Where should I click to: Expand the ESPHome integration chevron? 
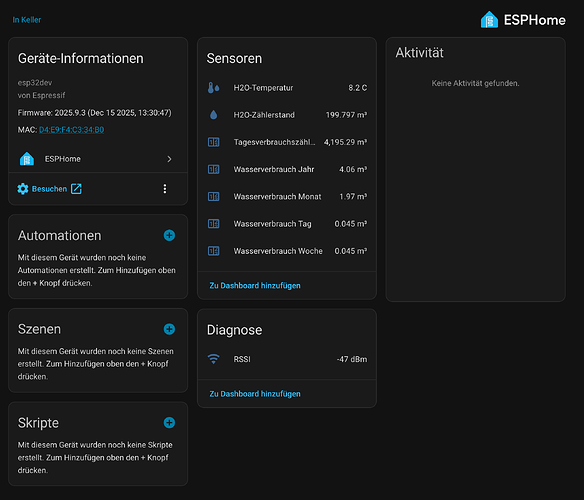point(169,159)
